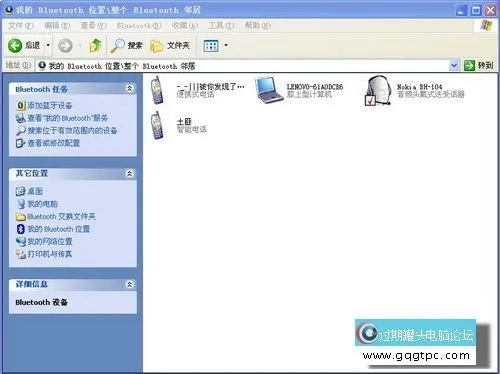
Task: Open the 帮助 menu
Action: click(257, 25)
